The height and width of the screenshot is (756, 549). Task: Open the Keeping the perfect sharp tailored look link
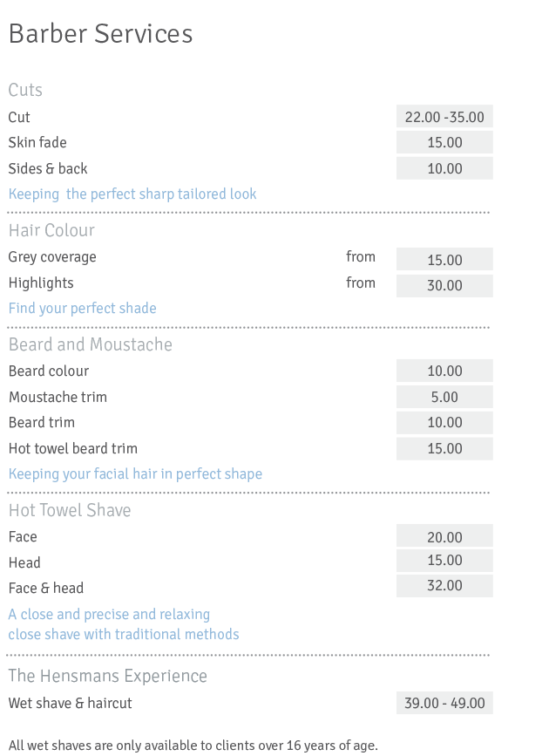coord(132,194)
